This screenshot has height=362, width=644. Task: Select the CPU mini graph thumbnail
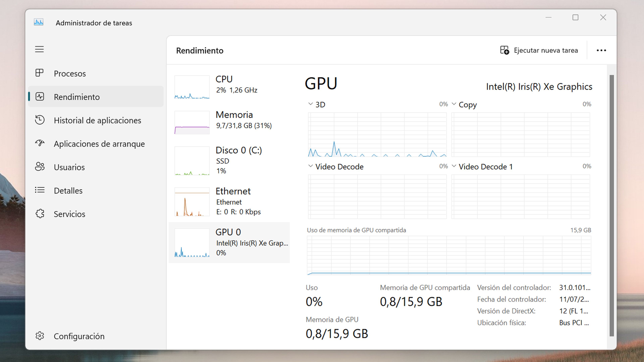192,87
